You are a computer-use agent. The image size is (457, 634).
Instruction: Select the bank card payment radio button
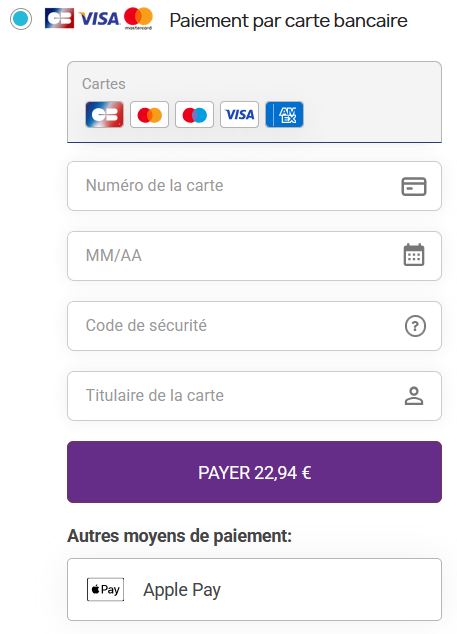click(x=21, y=19)
